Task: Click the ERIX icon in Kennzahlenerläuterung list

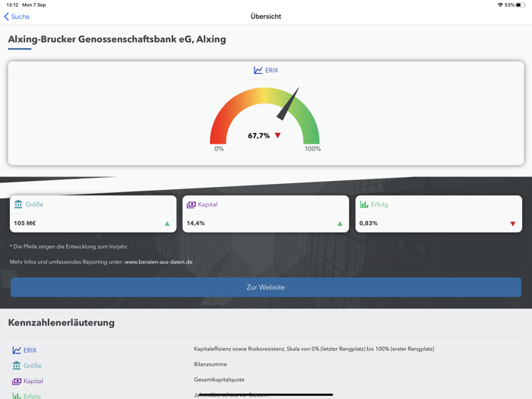Action: (17, 350)
